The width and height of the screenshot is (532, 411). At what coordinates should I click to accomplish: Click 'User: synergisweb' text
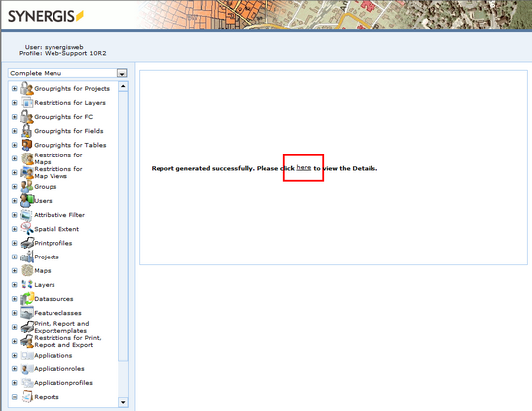[x=53, y=47]
